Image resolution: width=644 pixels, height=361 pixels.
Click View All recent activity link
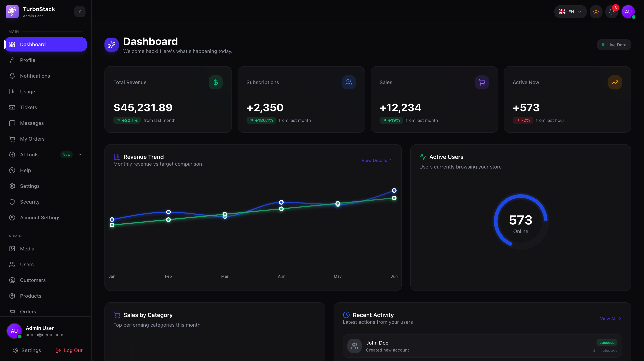(x=610, y=318)
